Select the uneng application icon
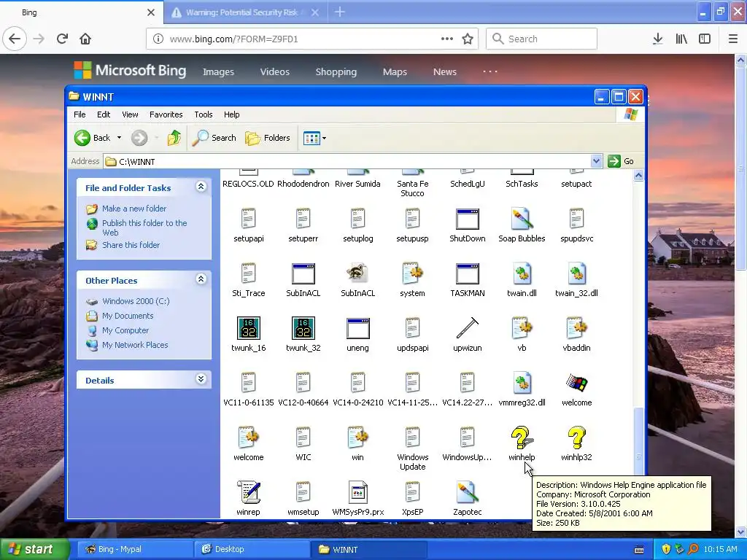747x560 pixels. 357,328
